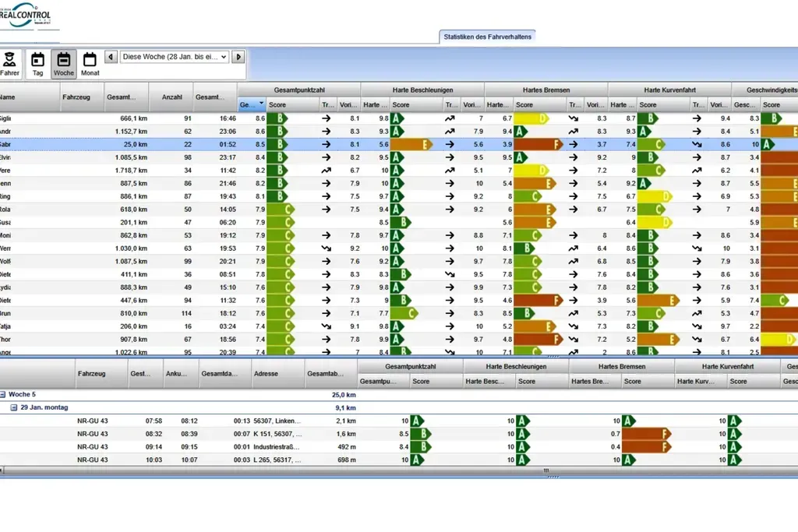
Task: Click the Hartes Bremsen column header
Action: pyautogui.click(x=547, y=89)
